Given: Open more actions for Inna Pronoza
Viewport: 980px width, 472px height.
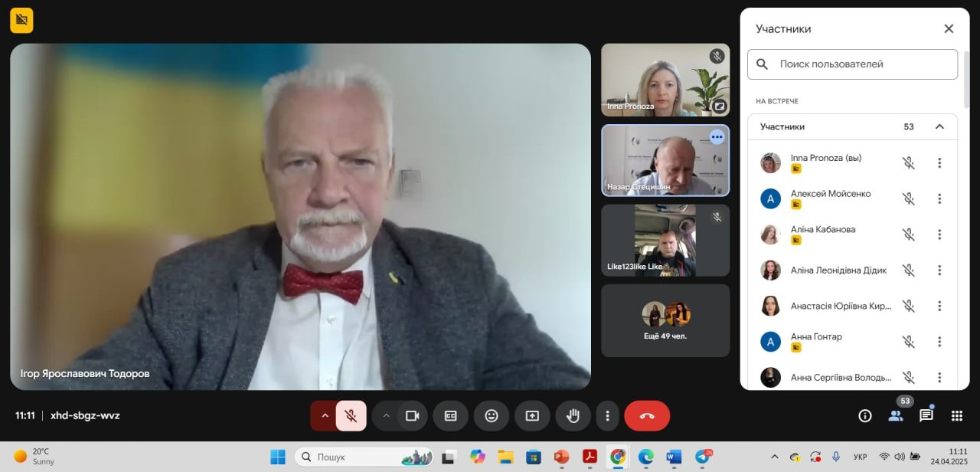Looking at the screenshot, I should pos(939,163).
